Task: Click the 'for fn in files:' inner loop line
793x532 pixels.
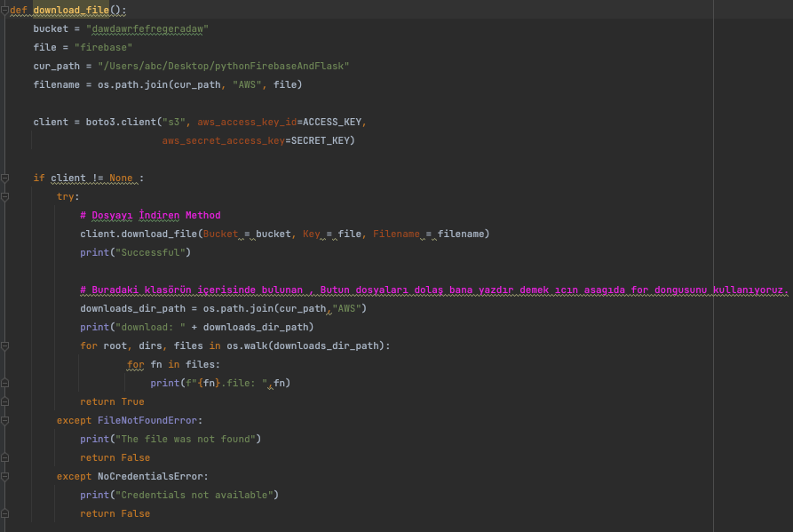Action: click(173, 365)
